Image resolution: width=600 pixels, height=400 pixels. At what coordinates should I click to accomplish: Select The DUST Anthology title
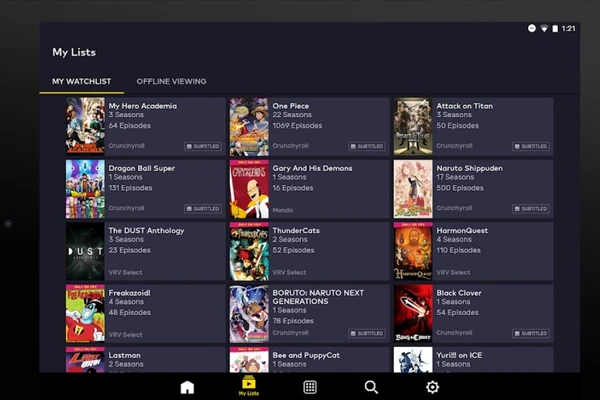tap(147, 231)
